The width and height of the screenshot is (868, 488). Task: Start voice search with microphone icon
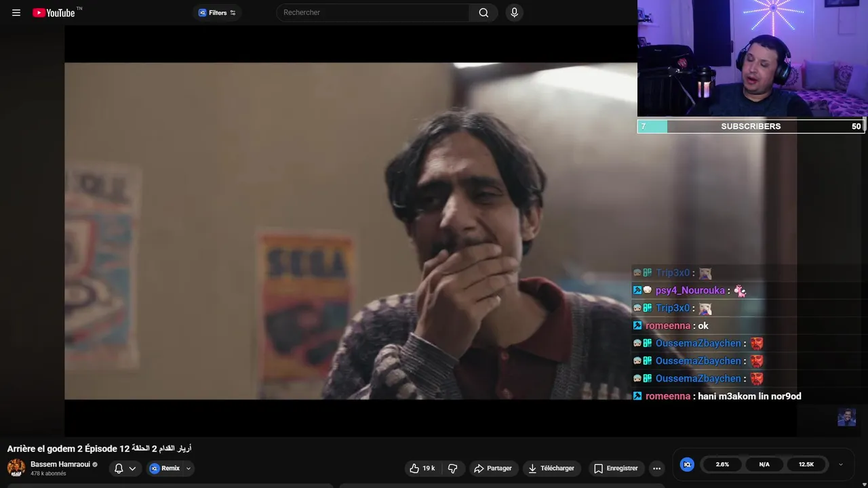click(x=514, y=13)
